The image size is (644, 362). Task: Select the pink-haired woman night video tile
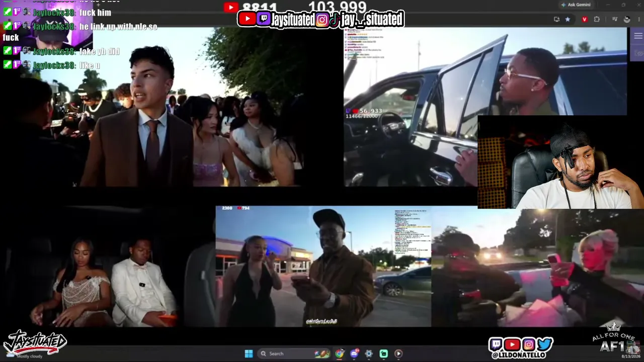[537, 267]
